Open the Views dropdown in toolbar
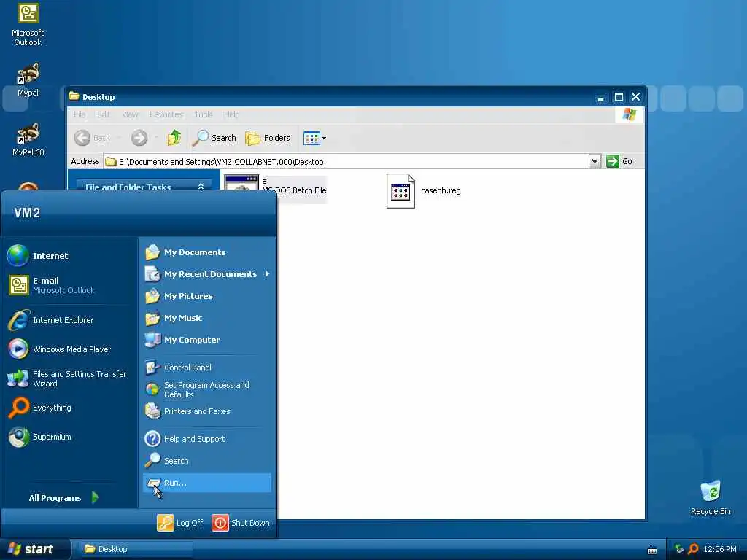 pyautogui.click(x=315, y=138)
